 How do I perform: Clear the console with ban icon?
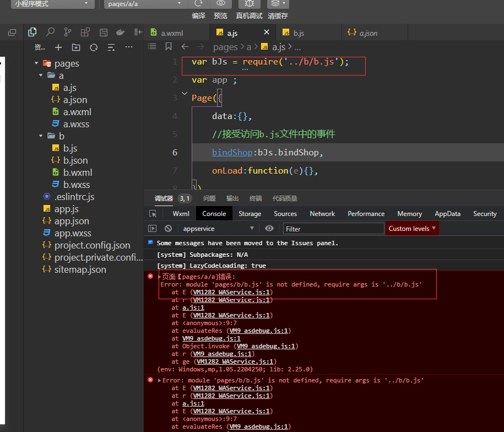pyautogui.click(x=168, y=228)
